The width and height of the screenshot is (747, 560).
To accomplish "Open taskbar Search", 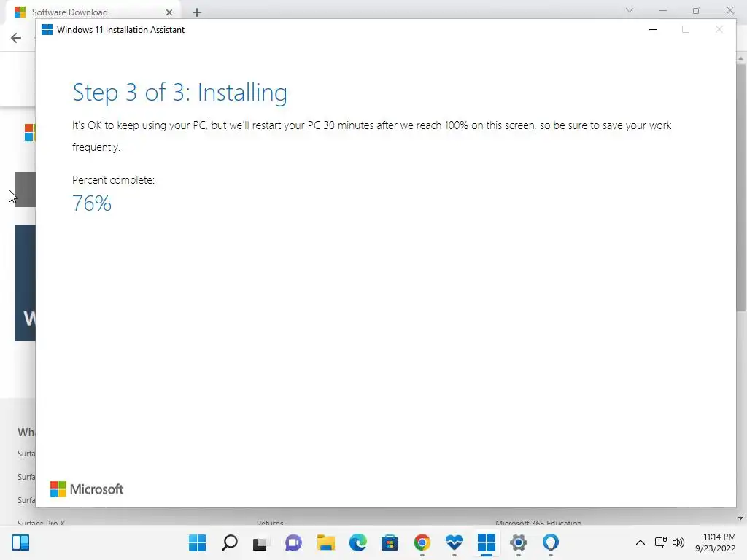I will 230,542.
